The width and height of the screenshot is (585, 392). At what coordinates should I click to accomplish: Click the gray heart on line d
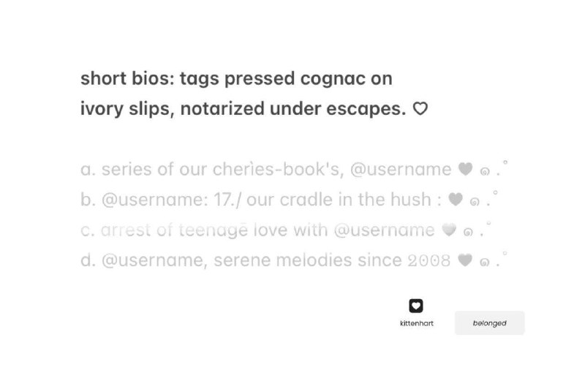[x=465, y=260]
